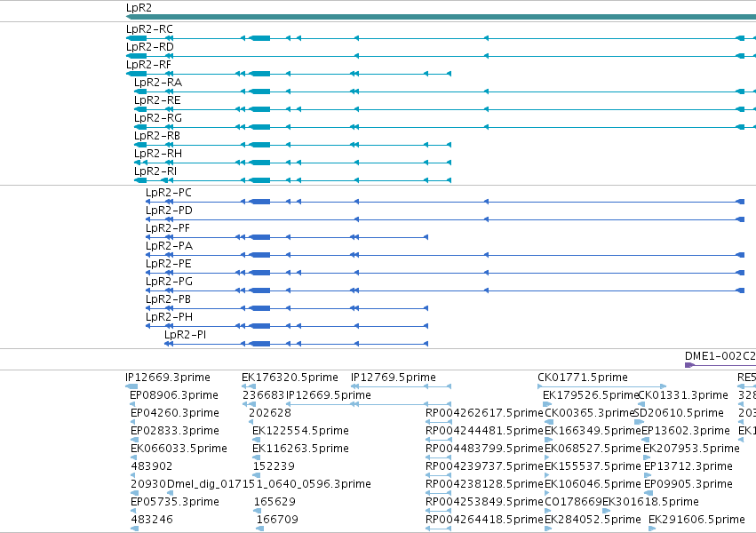
Task: Click the EP09905.3prime label
Action: click(x=688, y=484)
